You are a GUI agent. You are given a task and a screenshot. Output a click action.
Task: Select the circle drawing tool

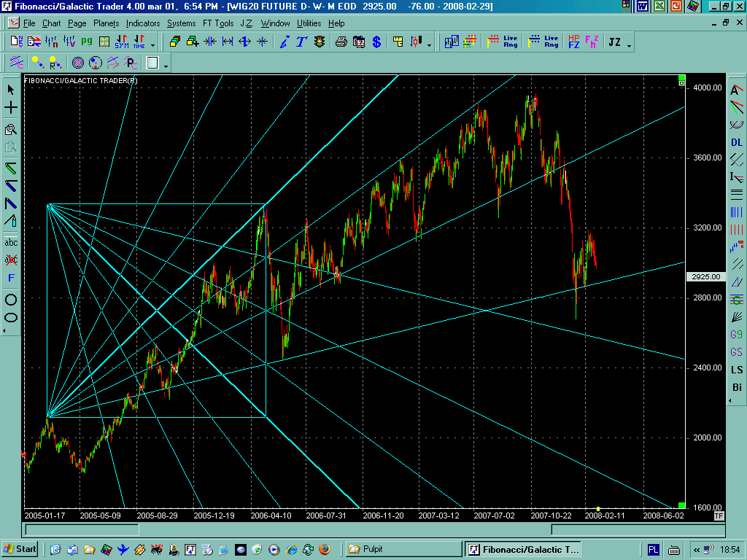(x=11, y=299)
